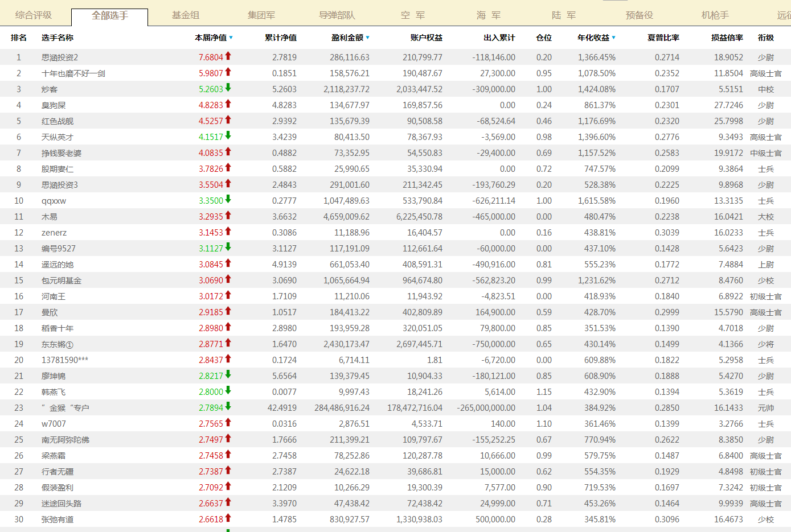Open trader 13781590*** name link
This screenshot has height=532, width=791.
(x=65, y=360)
